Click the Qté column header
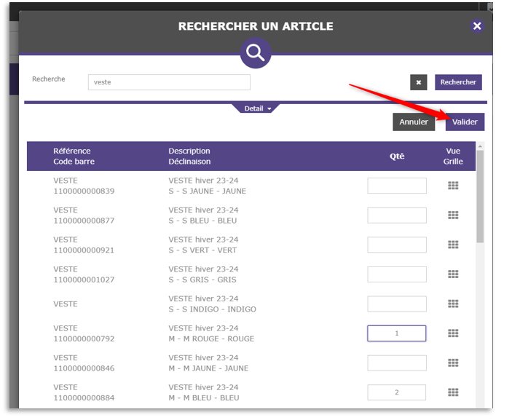This screenshot has height=420, width=512. (397, 156)
